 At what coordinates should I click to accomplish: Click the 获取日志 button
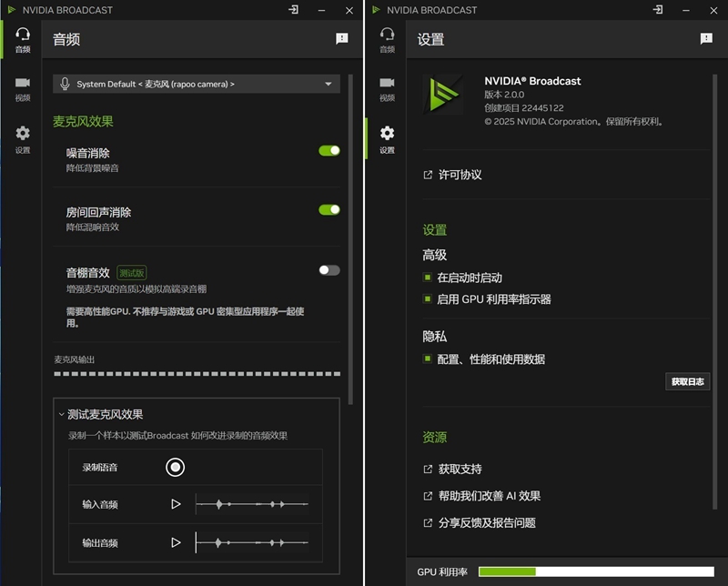[687, 381]
